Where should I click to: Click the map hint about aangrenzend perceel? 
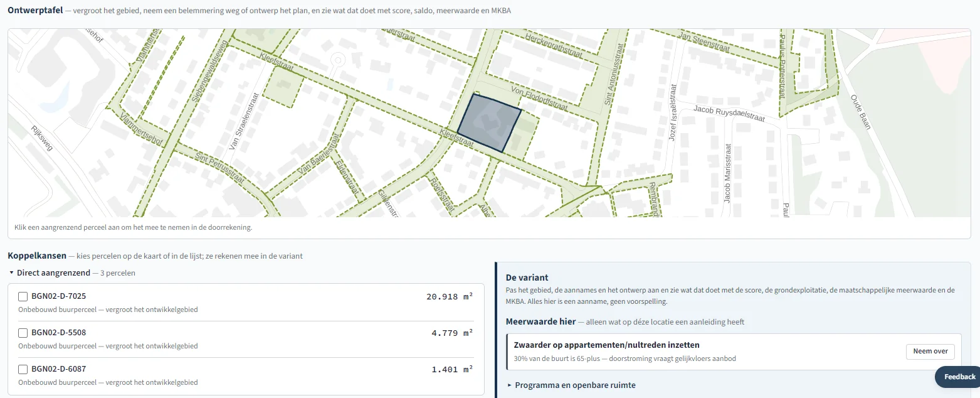coord(133,227)
